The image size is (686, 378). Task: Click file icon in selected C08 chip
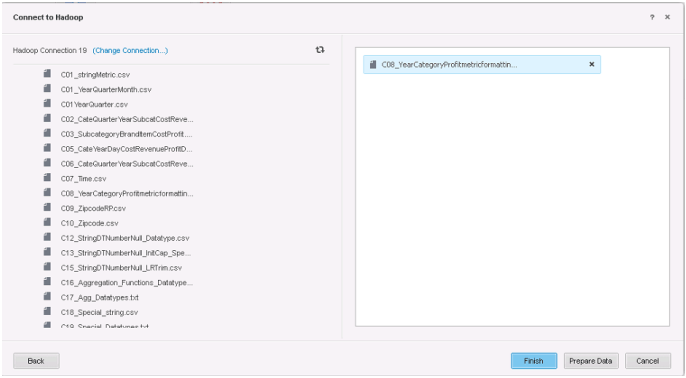click(373, 64)
